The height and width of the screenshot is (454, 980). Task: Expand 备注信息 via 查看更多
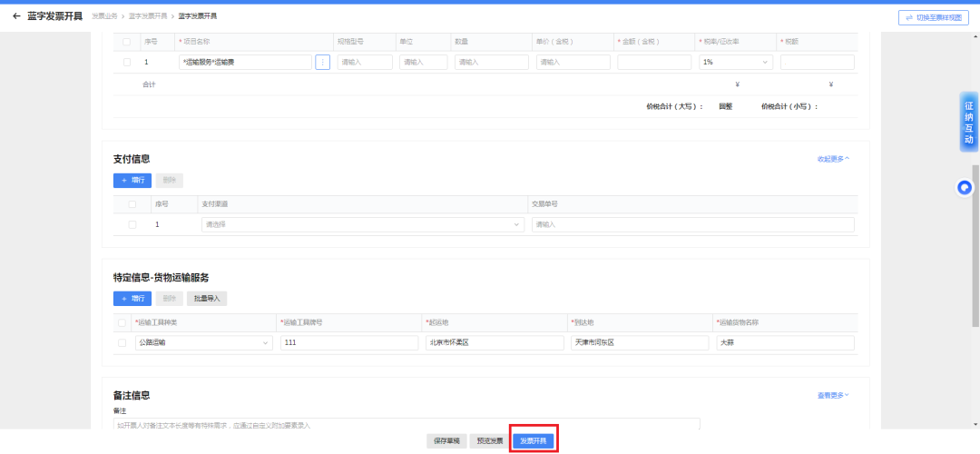pos(833,395)
